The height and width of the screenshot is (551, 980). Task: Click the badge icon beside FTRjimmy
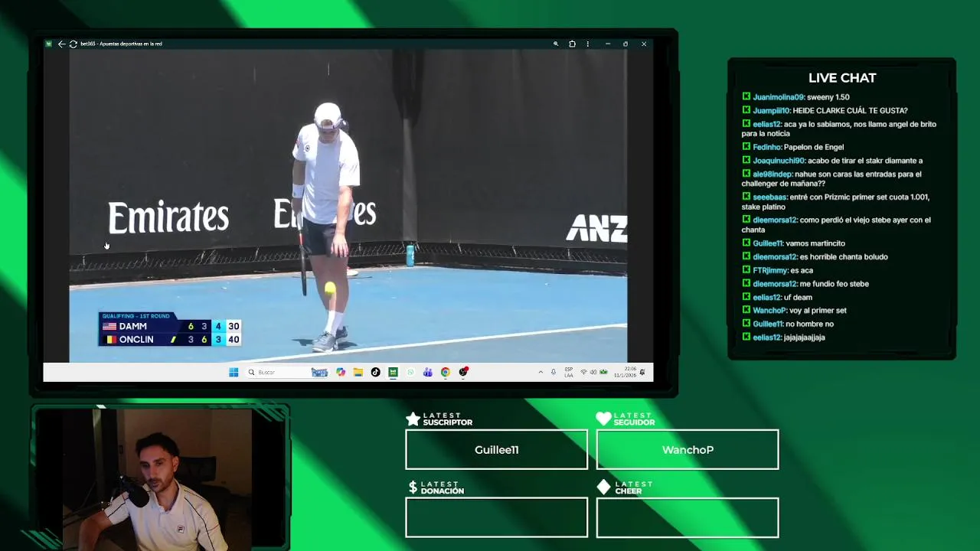tap(746, 270)
